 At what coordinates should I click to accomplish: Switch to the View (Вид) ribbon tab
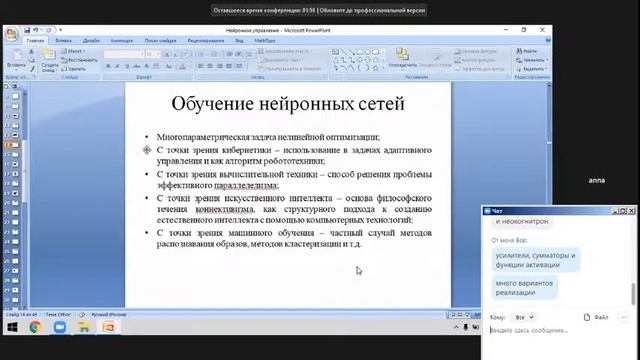pyautogui.click(x=239, y=41)
